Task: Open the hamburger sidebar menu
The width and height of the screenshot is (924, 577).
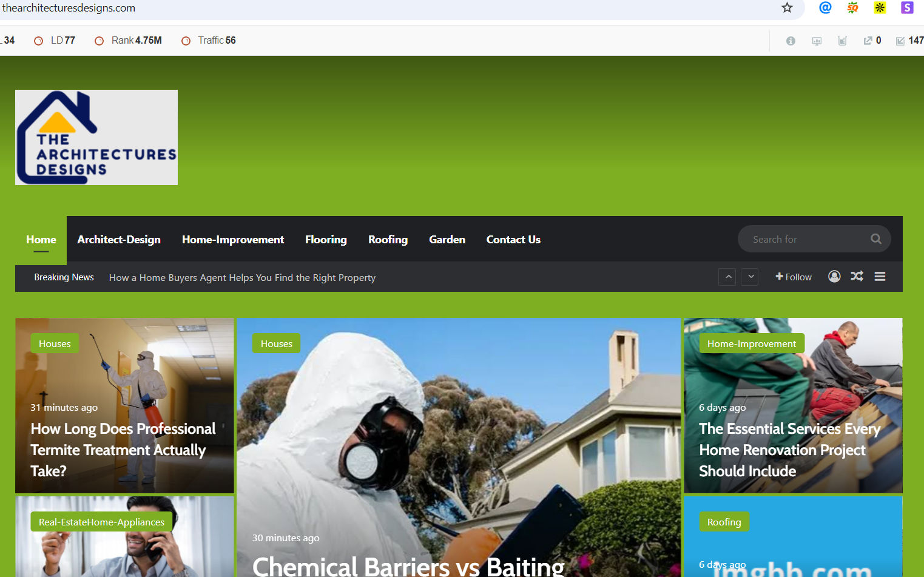Action: (x=880, y=277)
